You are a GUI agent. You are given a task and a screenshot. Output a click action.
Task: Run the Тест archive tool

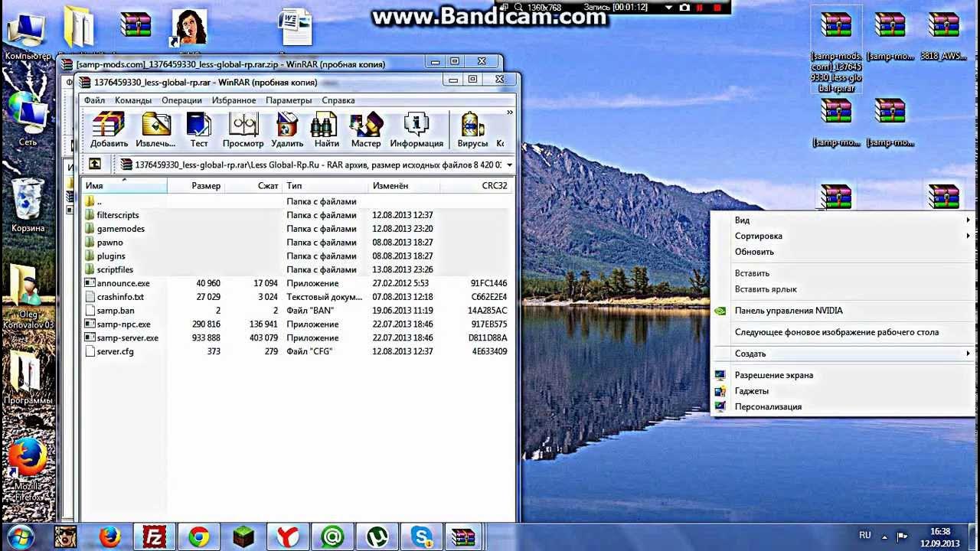199,129
